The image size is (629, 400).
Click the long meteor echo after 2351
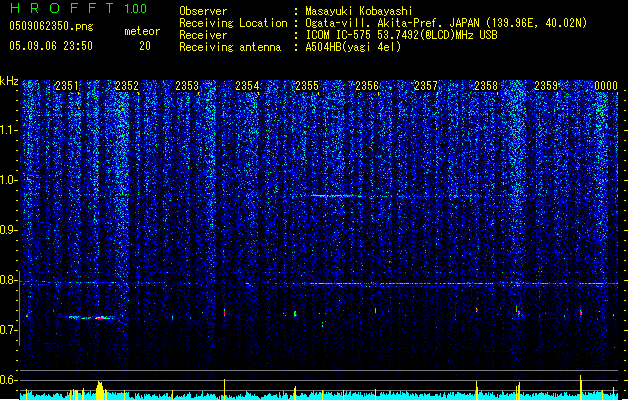90,318
